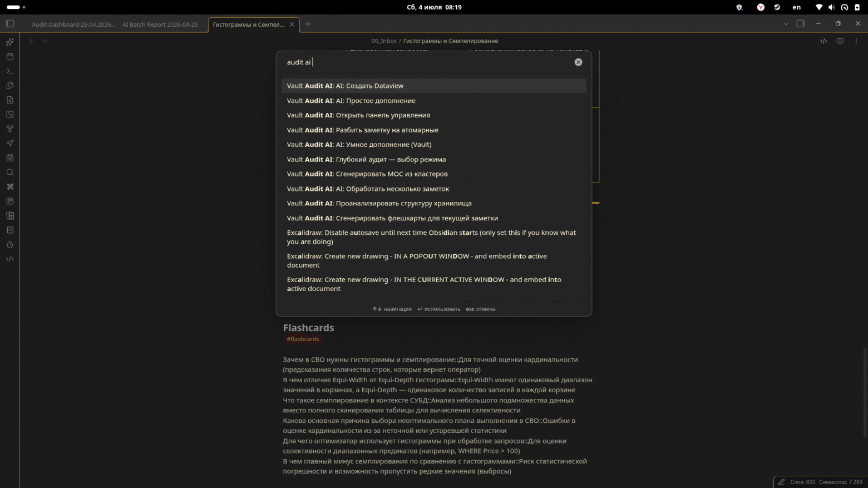Image resolution: width=868 pixels, height=488 pixels.
Task: Click the new tab plus button
Action: (x=308, y=24)
